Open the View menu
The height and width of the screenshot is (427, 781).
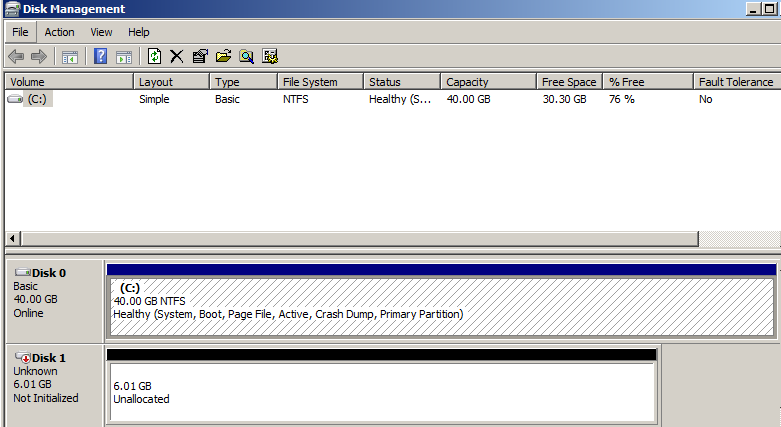pos(101,32)
